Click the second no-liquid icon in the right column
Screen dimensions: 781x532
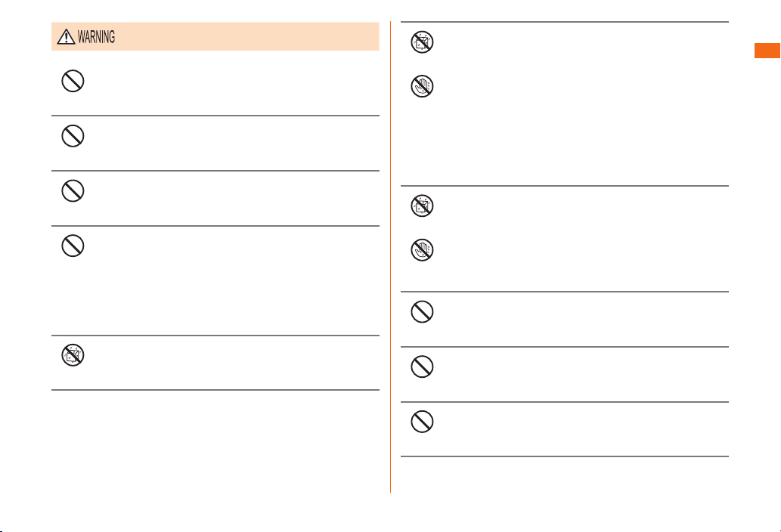click(422, 206)
